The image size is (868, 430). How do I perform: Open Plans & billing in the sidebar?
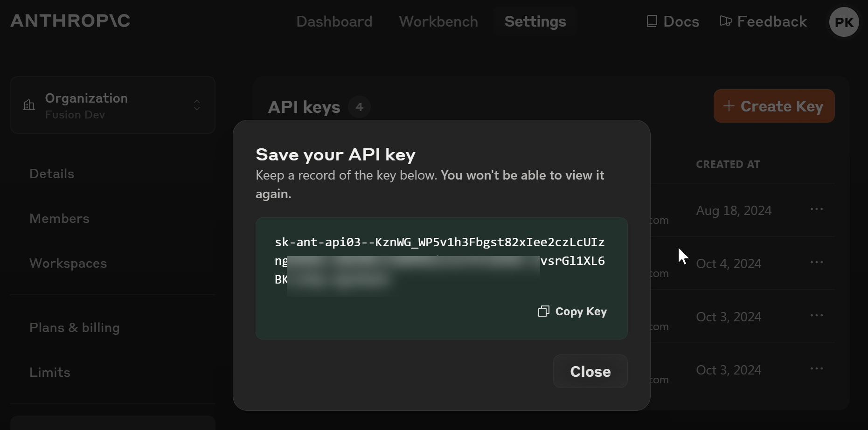tap(75, 327)
